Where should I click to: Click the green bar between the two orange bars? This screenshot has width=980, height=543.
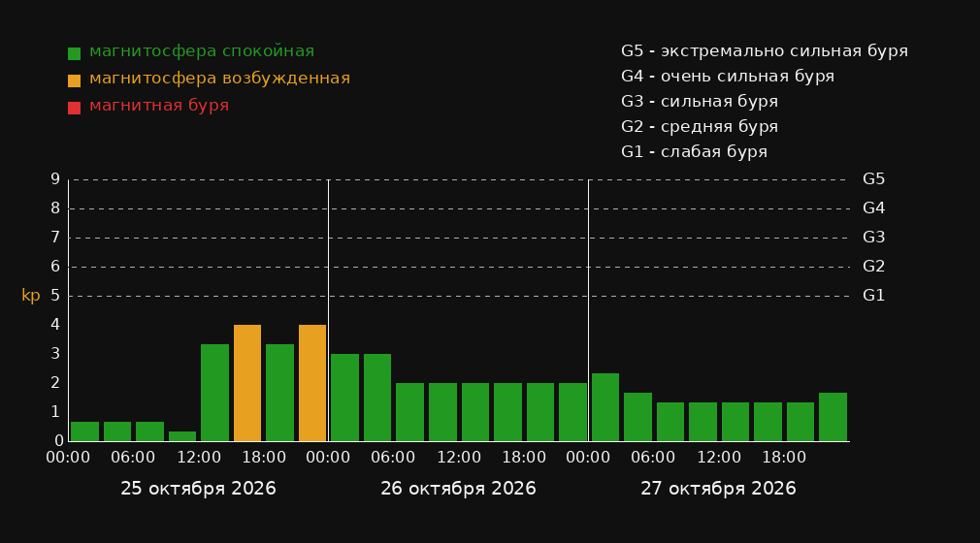click(x=280, y=393)
